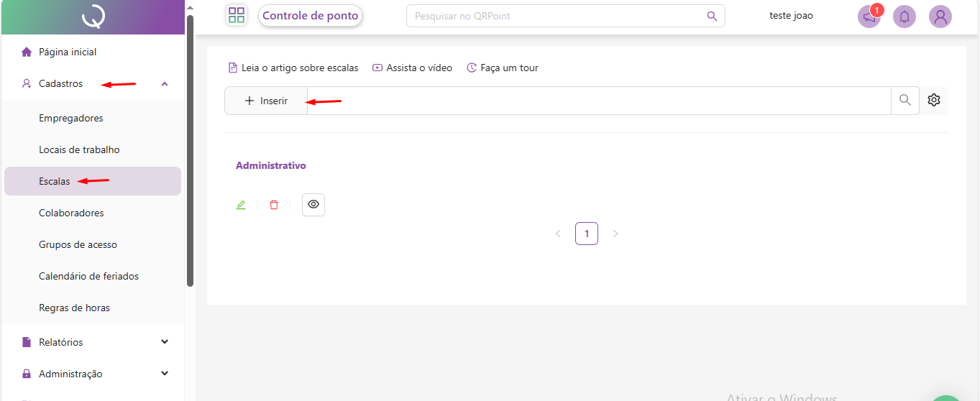
Task: Click the announcements megaphone icon
Action: (869, 17)
